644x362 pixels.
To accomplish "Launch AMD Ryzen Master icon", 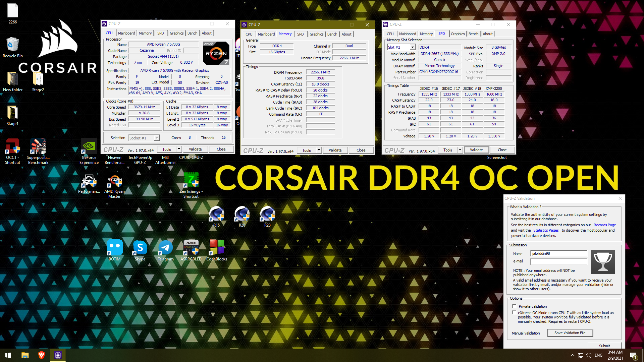I will click(x=114, y=186).
